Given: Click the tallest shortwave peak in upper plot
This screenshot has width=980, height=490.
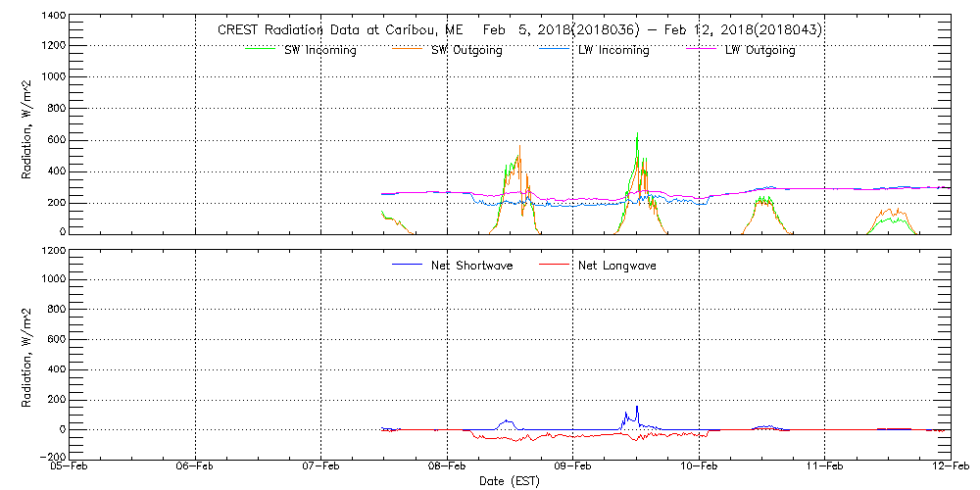Looking at the screenshot, I should tap(638, 134).
